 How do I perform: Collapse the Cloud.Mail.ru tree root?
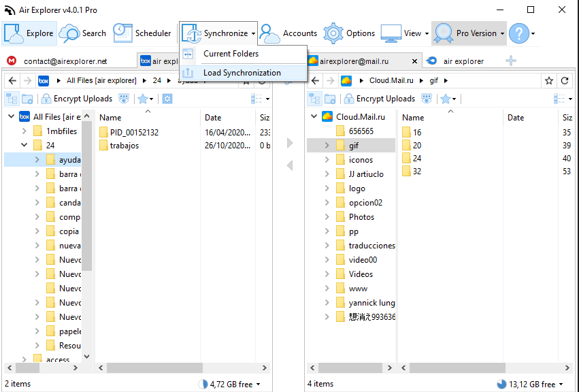point(314,117)
